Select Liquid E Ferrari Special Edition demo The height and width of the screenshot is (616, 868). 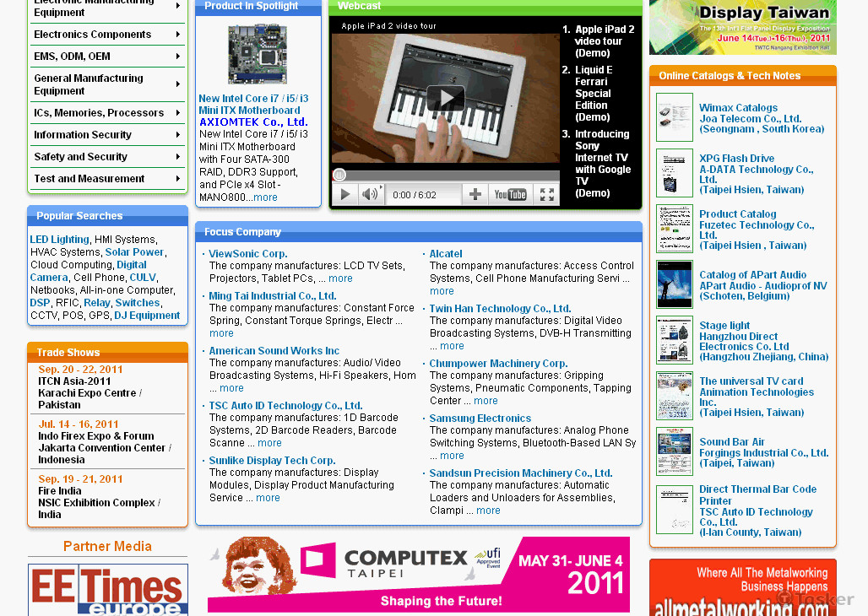point(593,94)
